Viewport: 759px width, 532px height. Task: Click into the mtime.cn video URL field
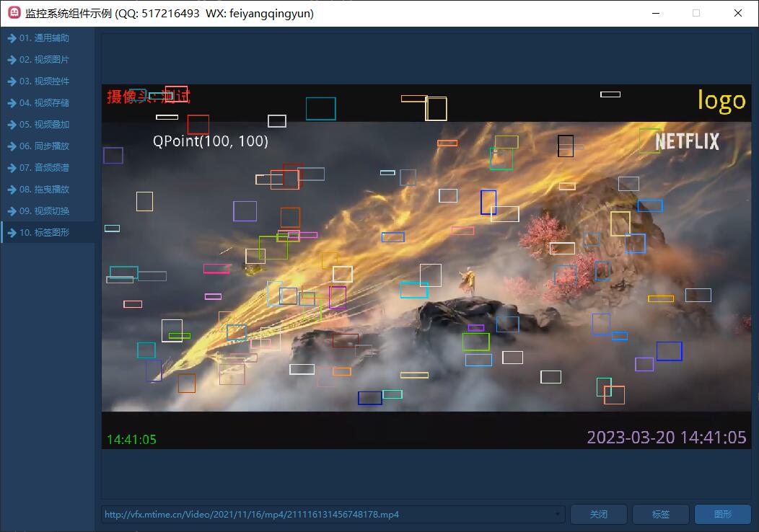pyautogui.click(x=325, y=515)
